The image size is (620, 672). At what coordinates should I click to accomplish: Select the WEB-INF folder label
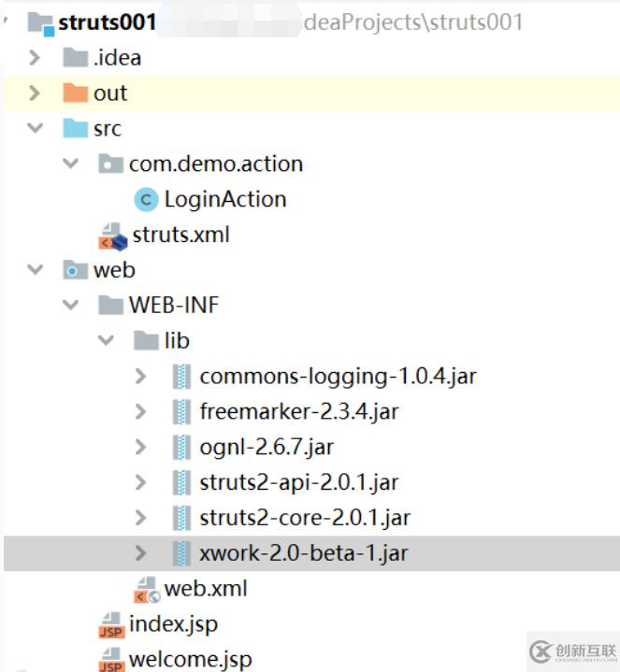click(x=174, y=306)
